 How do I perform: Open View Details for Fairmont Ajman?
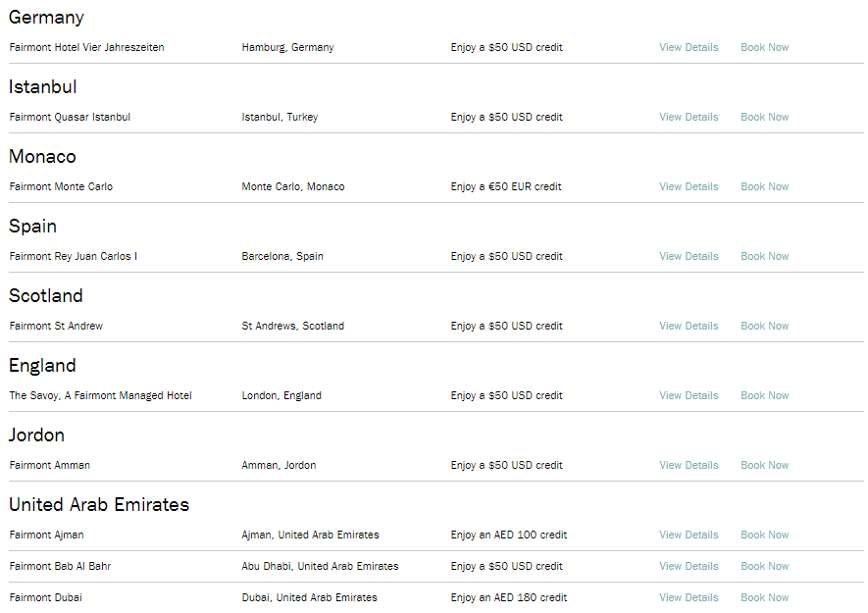(x=689, y=535)
